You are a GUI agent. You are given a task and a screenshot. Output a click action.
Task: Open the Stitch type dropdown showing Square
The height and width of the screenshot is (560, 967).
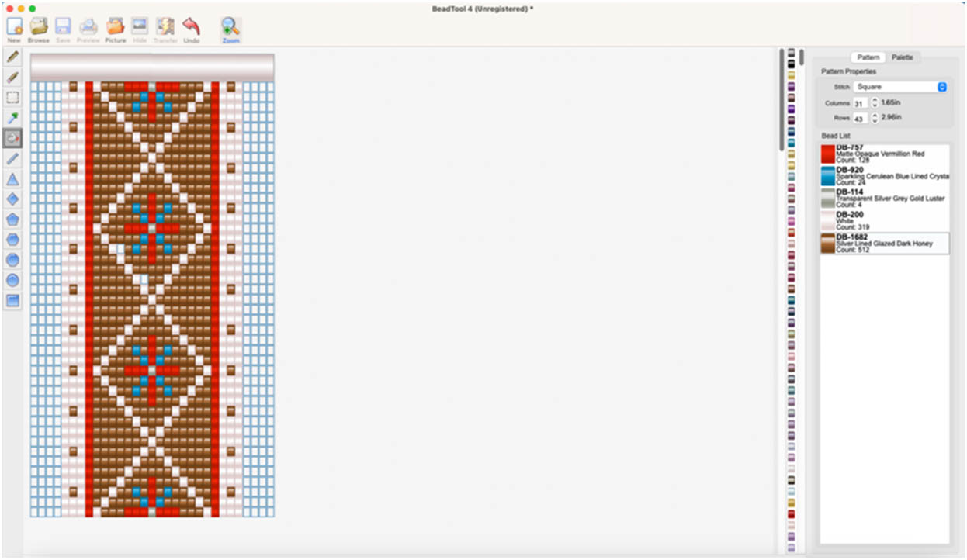(x=899, y=87)
